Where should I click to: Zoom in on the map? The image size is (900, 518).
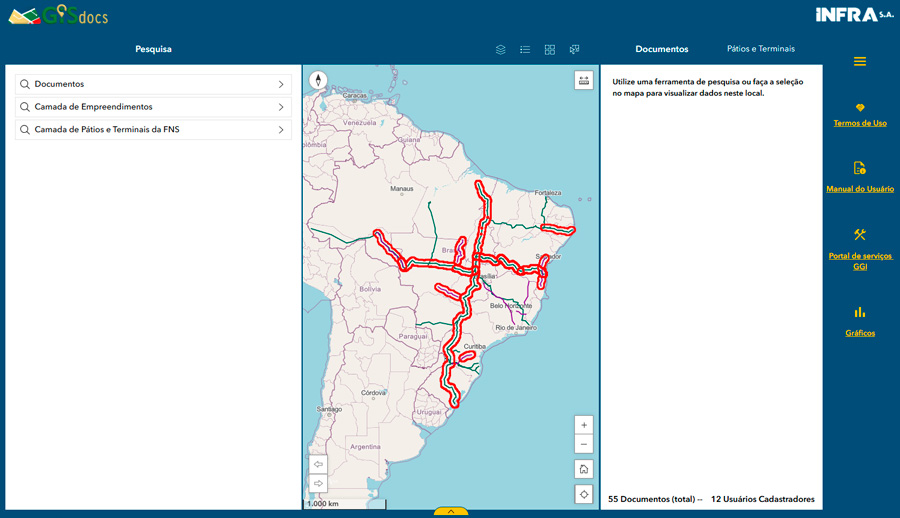584,425
